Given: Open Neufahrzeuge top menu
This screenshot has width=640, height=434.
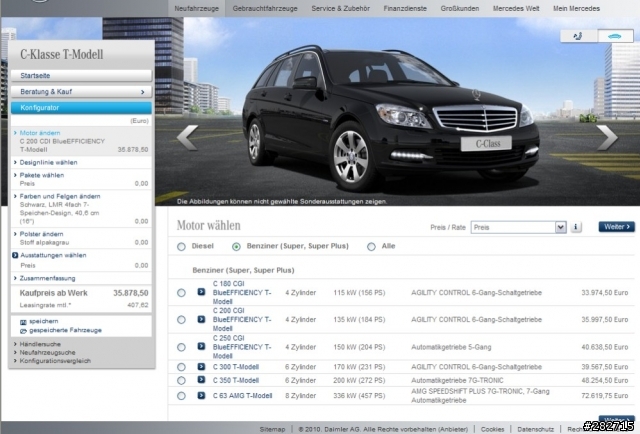Looking at the screenshot, I should coord(196,9).
